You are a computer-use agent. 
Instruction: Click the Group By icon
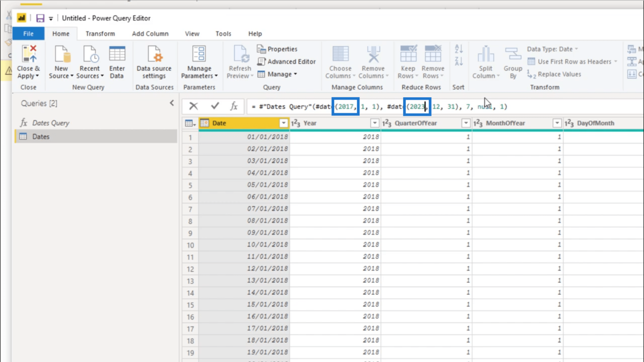click(x=513, y=54)
